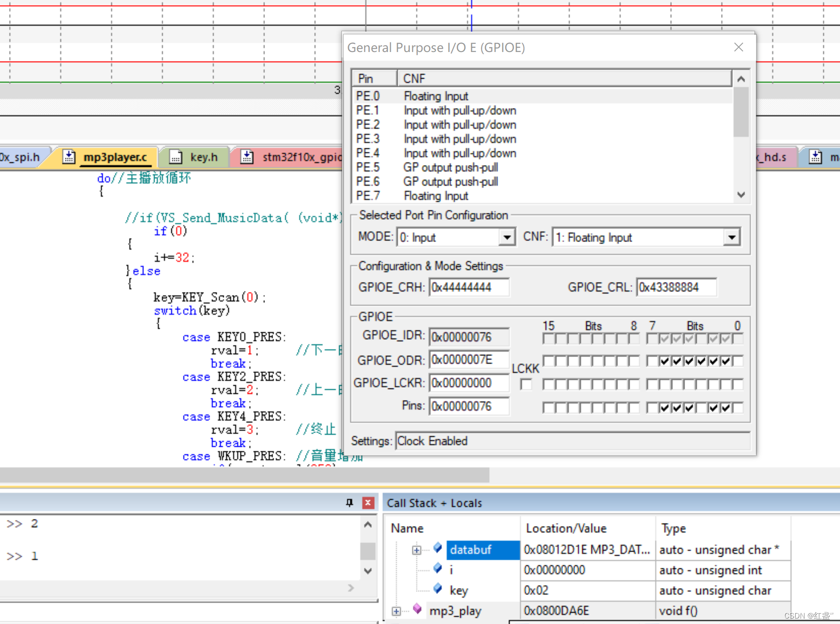Screen dimensions: 840x624
Task: Toggle GPIOE_LCKR bit 0 checkbox
Action: [x=737, y=384]
